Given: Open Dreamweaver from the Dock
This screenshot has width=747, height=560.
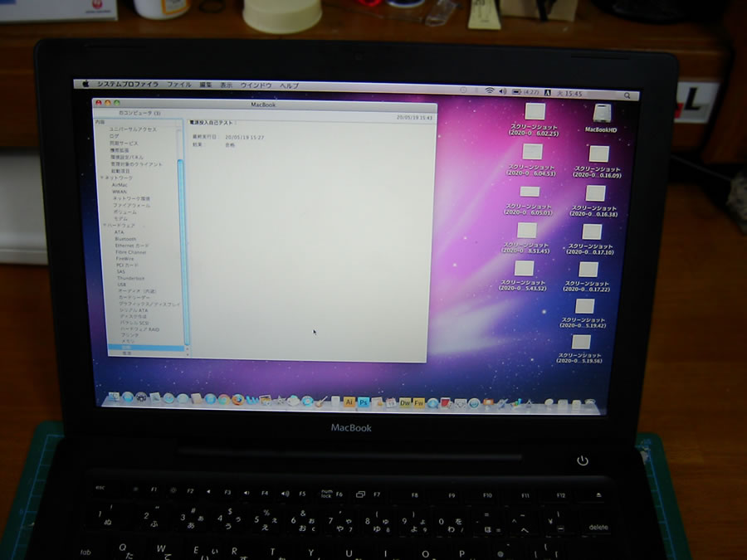Looking at the screenshot, I should pyautogui.click(x=405, y=402).
